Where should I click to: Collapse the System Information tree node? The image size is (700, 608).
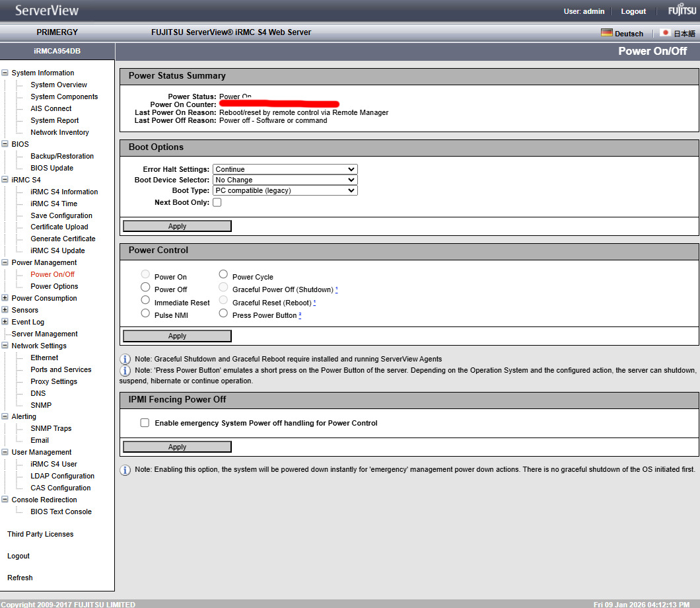point(5,73)
